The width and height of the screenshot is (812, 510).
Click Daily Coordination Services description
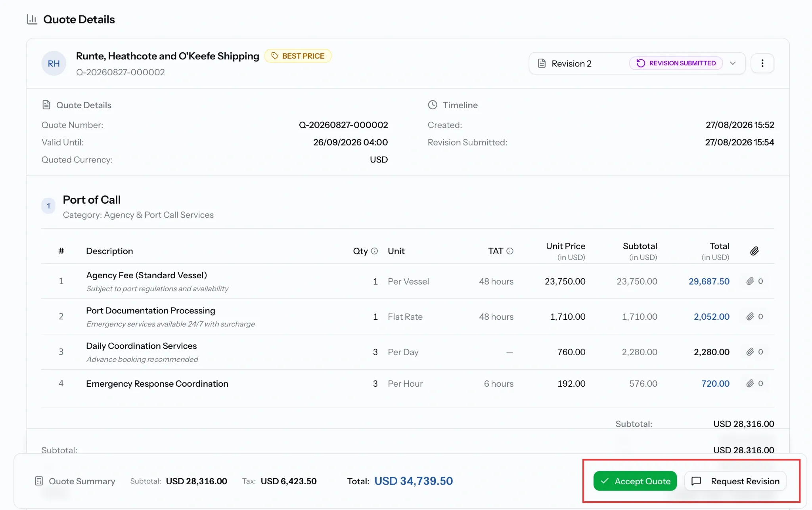142,346
